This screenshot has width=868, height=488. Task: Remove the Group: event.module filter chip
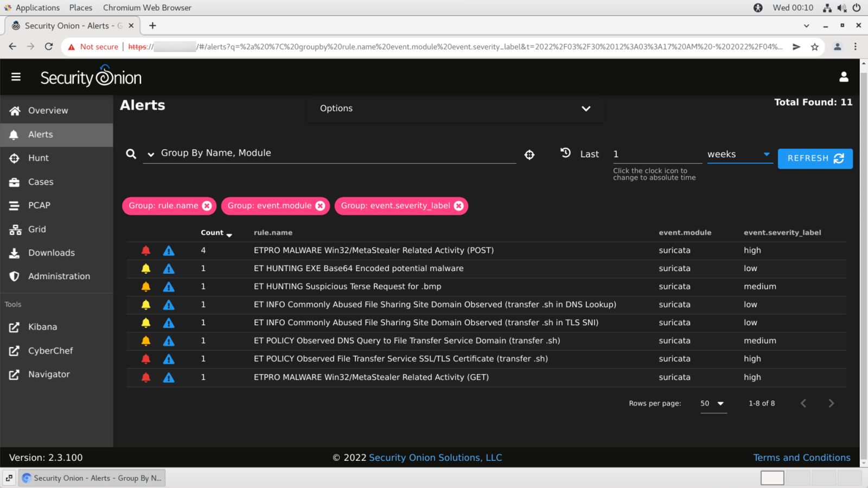tap(320, 206)
